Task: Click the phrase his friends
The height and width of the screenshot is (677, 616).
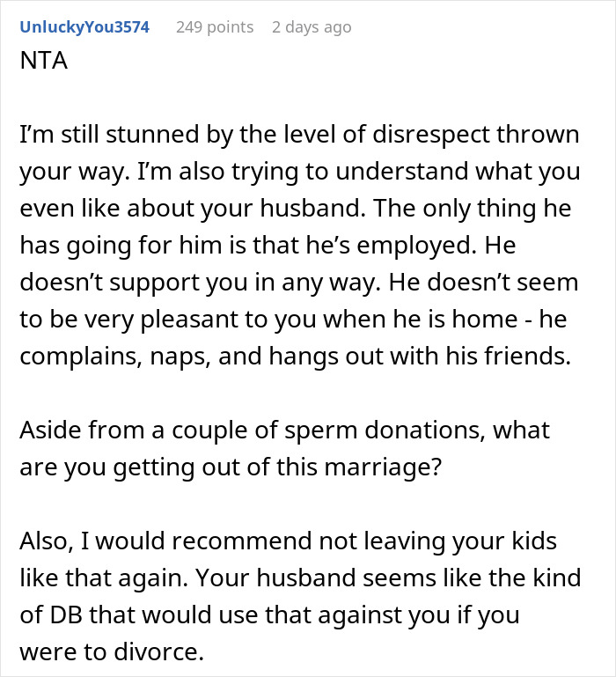Action: 508,357
